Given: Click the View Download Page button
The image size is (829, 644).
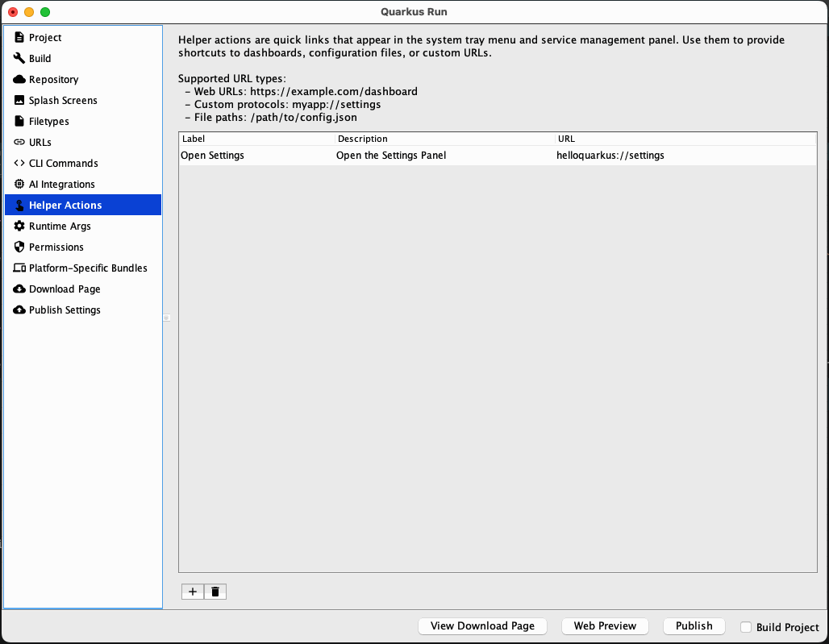Looking at the screenshot, I should click(482, 625).
